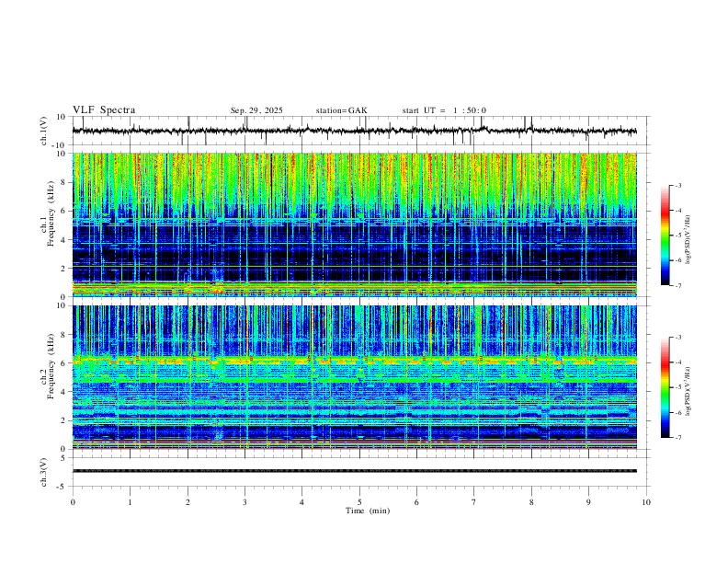Click time axis tick label '5'

[359, 502]
